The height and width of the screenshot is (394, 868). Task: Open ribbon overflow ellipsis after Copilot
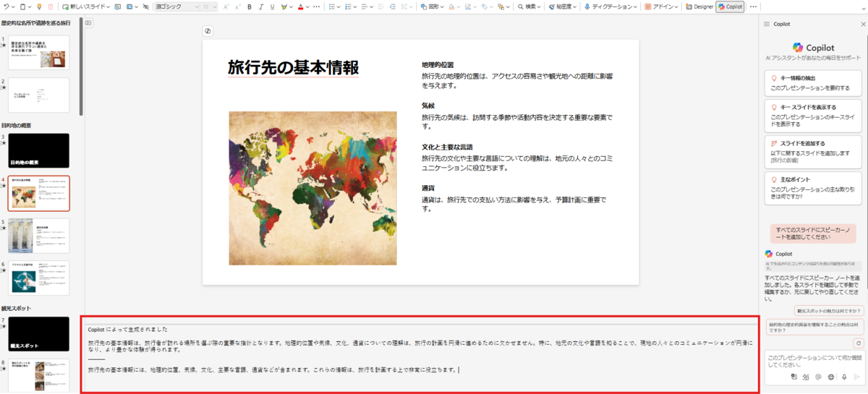pyautogui.click(x=754, y=7)
